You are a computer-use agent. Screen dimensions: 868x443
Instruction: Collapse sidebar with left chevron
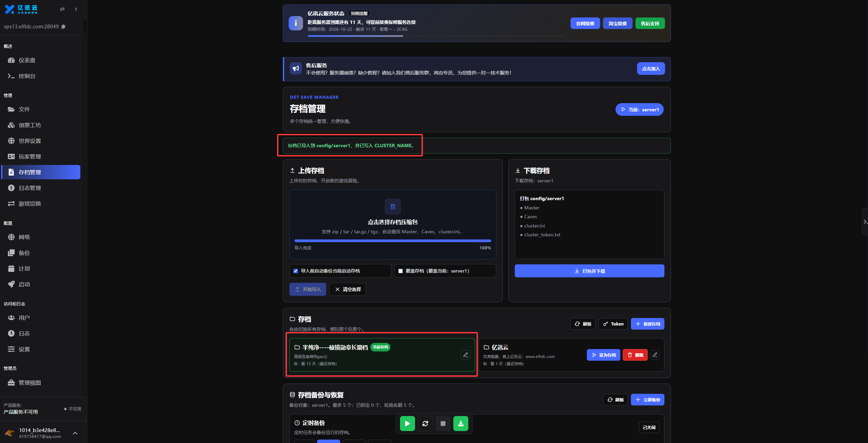point(76,9)
